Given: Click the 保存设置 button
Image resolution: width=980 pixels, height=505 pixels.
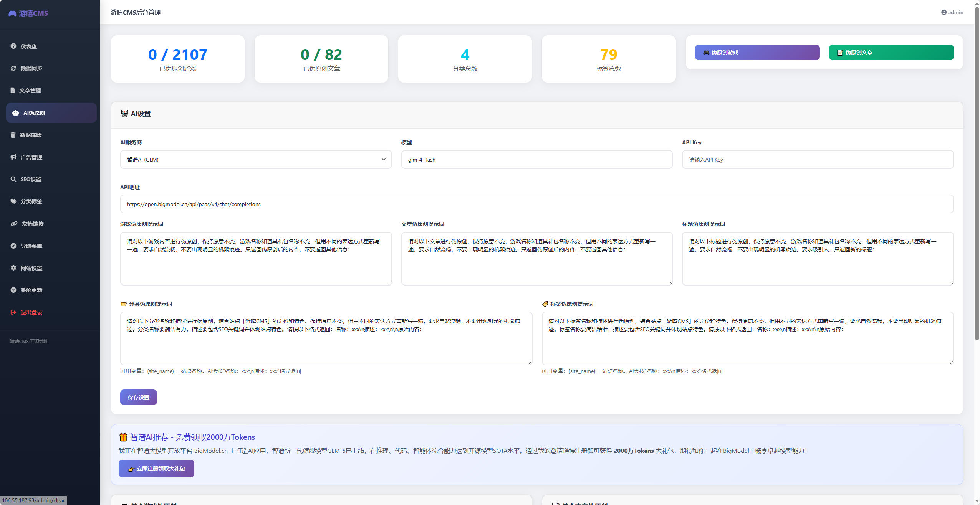Looking at the screenshot, I should click(x=138, y=398).
